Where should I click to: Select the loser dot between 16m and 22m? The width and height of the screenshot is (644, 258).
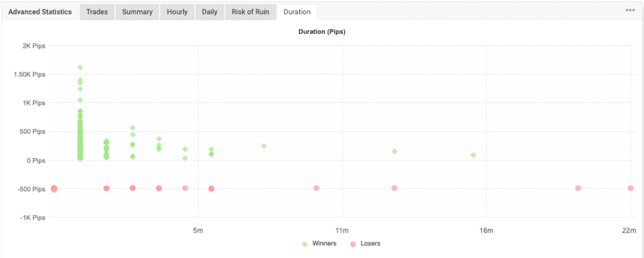[578, 188]
